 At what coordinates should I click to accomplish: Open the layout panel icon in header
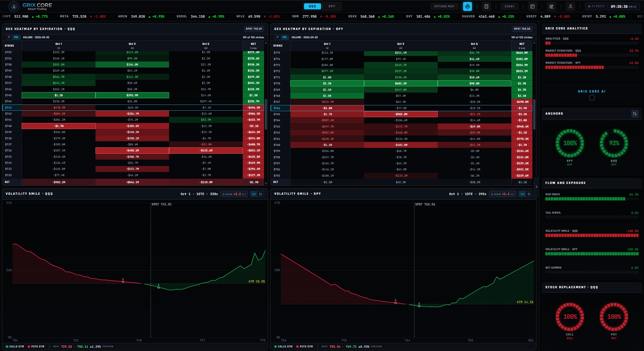click(x=532, y=7)
